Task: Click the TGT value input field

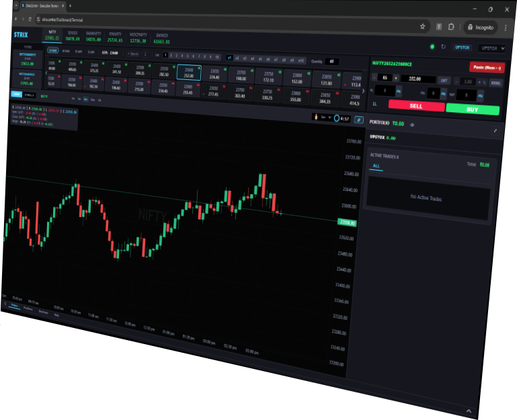Action: tap(466, 95)
